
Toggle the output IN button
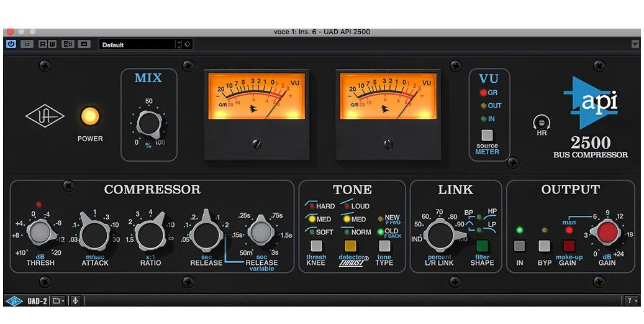point(520,246)
